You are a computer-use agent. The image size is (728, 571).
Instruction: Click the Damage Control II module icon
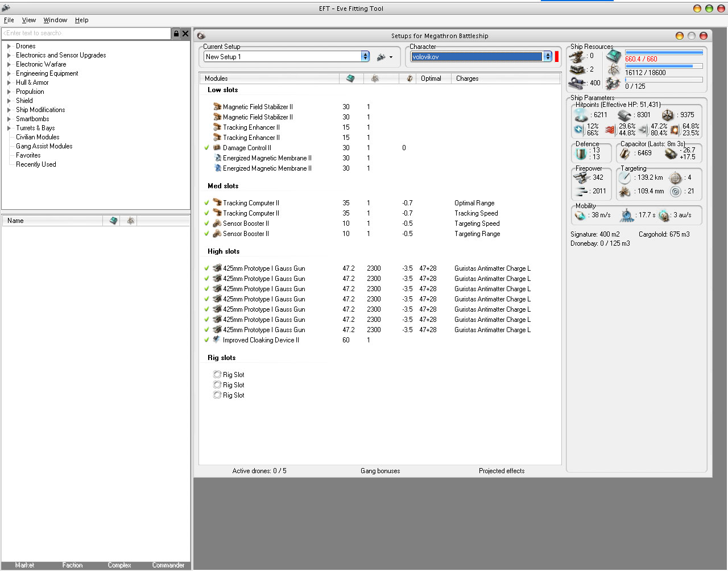pos(217,148)
